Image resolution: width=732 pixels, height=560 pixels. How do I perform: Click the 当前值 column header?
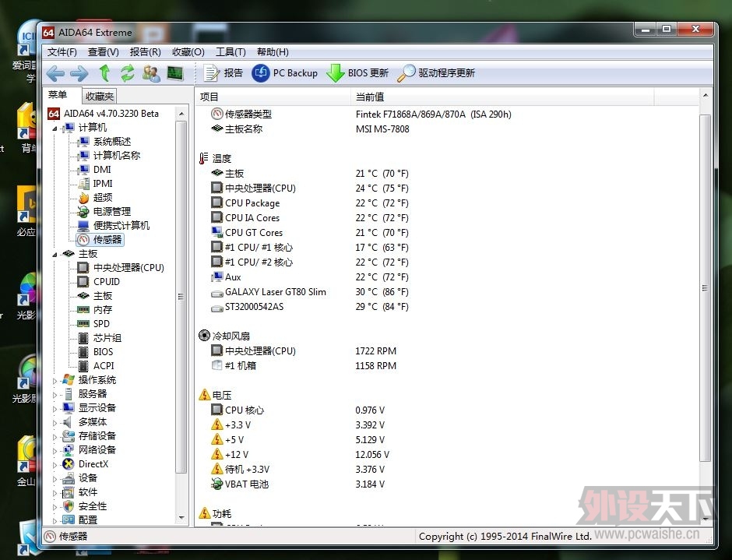[x=502, y=97]
